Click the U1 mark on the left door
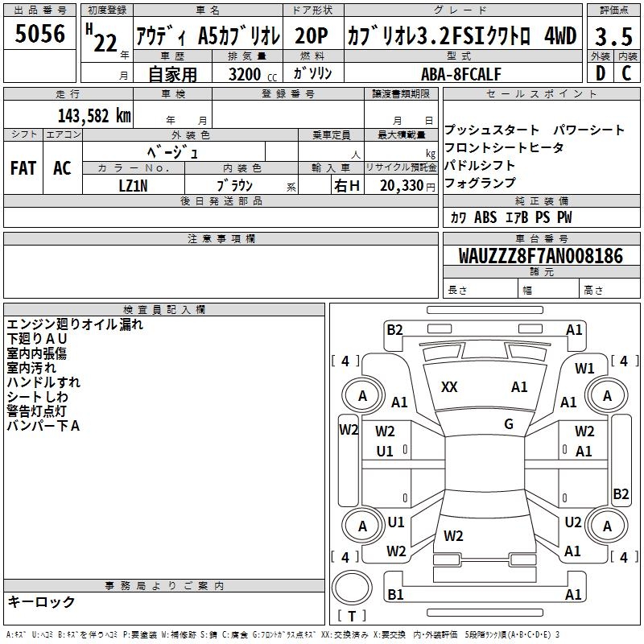 (x=385, y=452)
